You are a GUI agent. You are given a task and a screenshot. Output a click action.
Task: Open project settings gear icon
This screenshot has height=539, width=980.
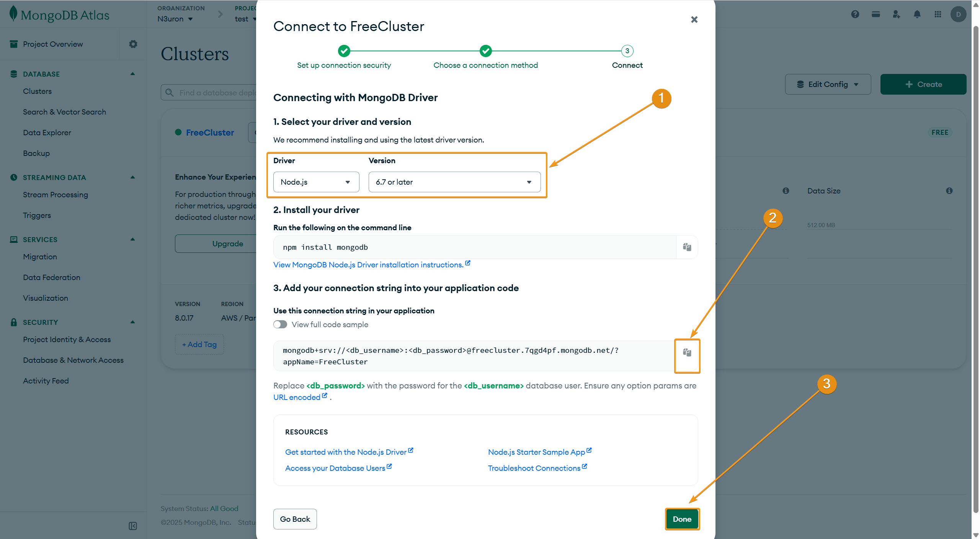[x=133, y=44]
